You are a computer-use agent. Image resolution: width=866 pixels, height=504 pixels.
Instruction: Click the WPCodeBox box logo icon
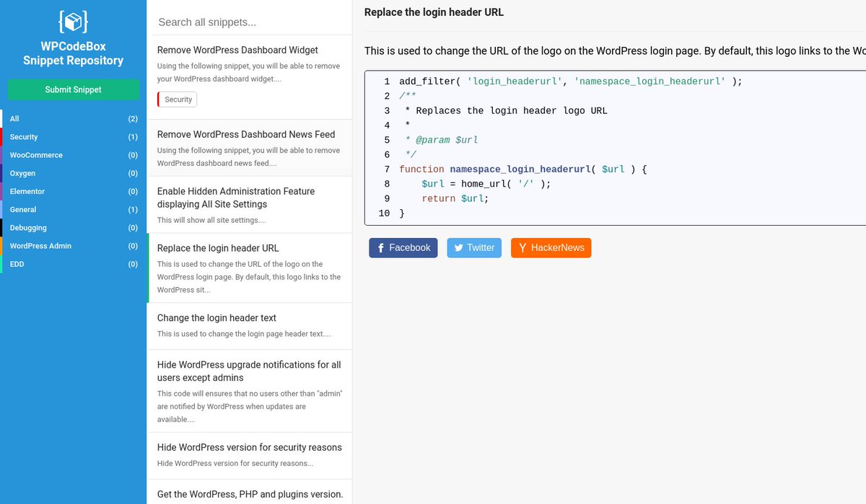pos(73,23)
